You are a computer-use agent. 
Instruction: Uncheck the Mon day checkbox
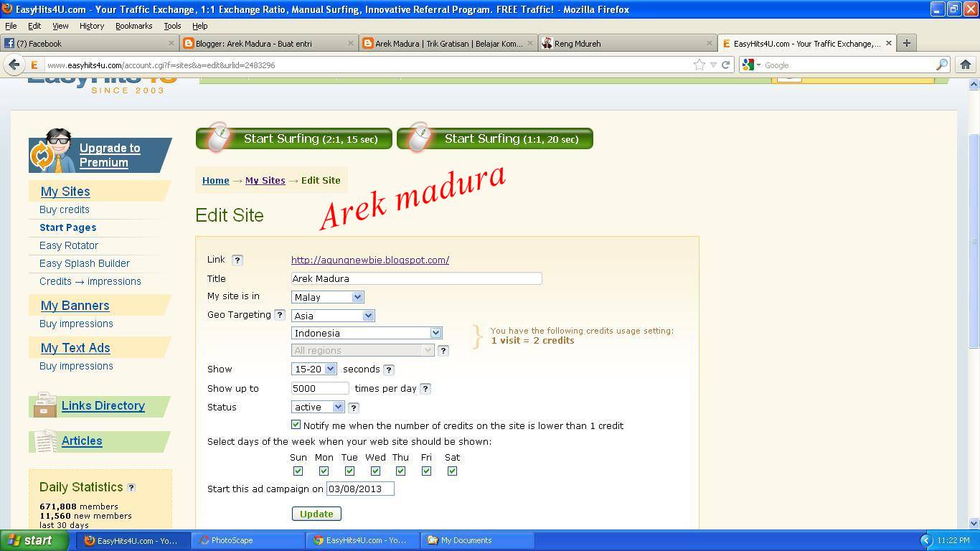(x=324, y=471)
